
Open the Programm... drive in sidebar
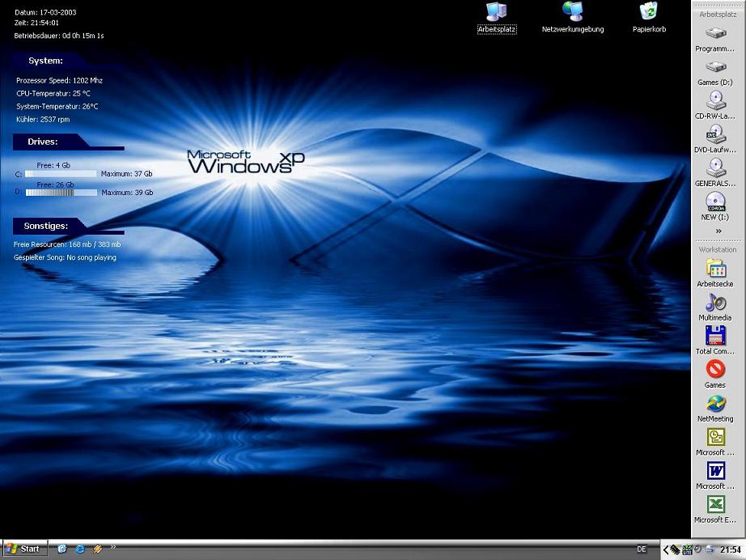coord(715,39)
